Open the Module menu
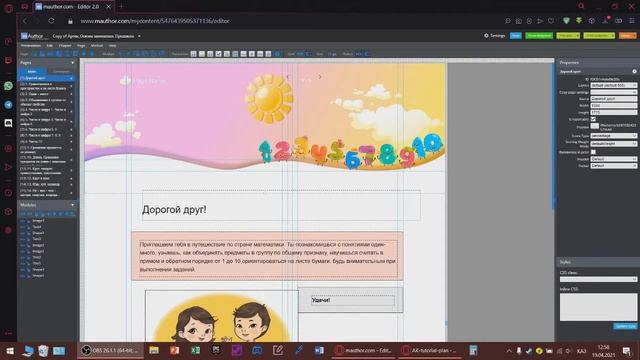The image size is (640, 360). [97, 46]
